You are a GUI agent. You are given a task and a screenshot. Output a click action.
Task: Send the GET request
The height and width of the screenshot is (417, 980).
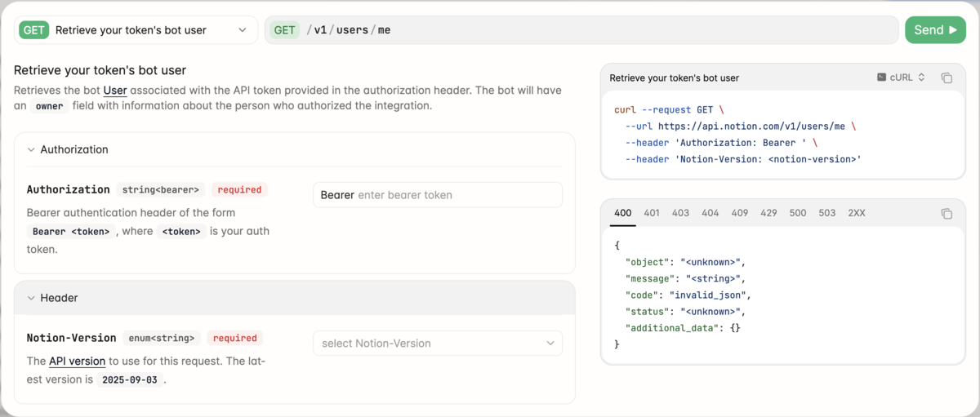click(935, 30)
